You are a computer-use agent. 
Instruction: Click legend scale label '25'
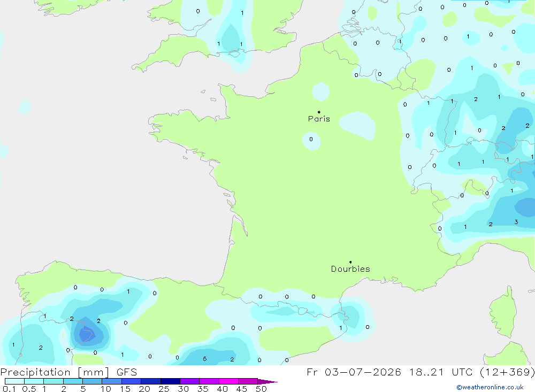[x=164, y=389]
